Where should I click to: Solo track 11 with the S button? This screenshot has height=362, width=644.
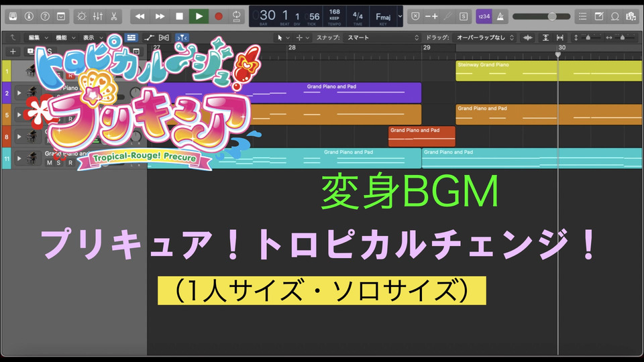[x=58, y=162]
